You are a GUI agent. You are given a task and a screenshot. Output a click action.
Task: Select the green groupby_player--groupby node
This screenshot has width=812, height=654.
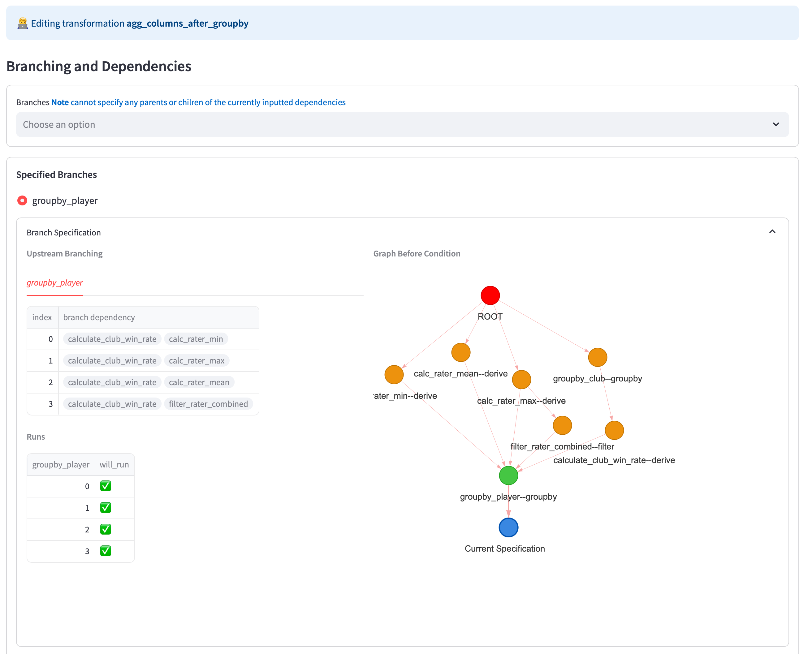508,475
